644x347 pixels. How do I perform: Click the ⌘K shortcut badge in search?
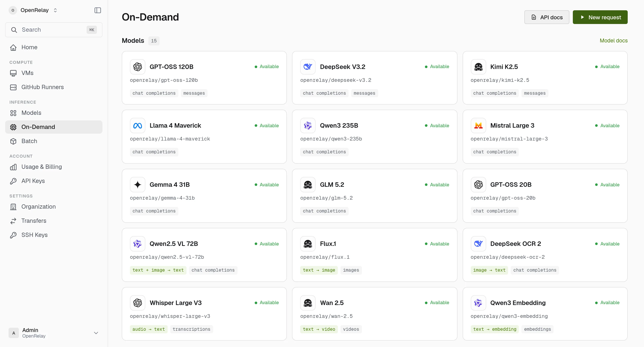click(92, 30)
